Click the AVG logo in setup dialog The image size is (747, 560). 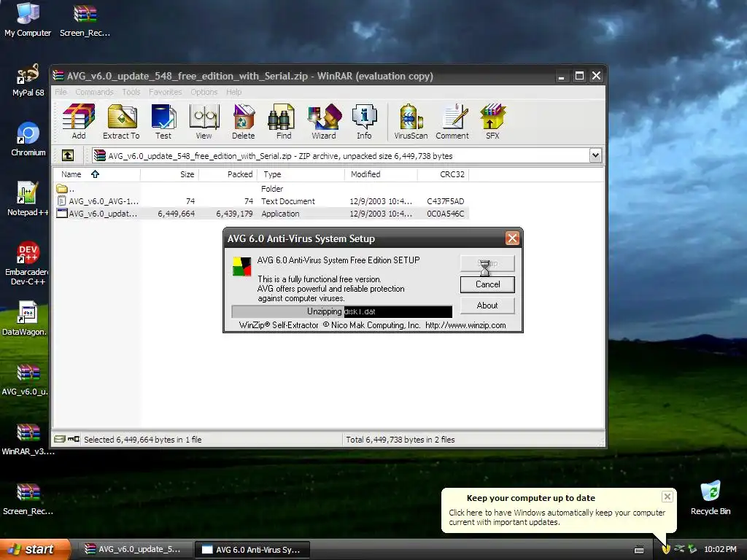pyautogui.click(x=241, y=267)
